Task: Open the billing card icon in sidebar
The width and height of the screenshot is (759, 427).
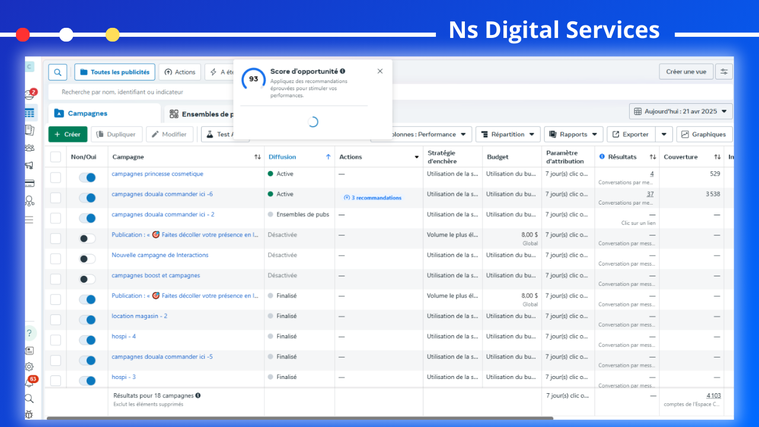Action: pyautogui.click(x=30, y=183)
